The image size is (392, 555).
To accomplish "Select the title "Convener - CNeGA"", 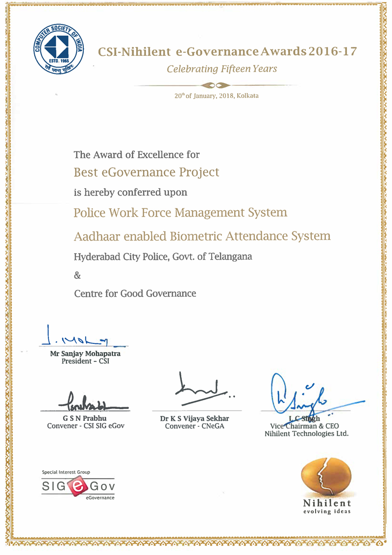I will [195, 426].
